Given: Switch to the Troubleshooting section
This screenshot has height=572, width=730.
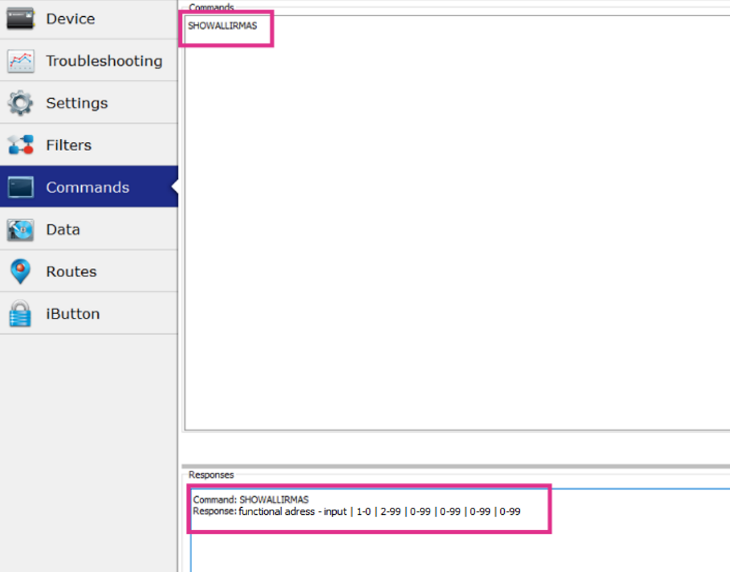Looking at the screenshot, I should pyautogui.click(x=104, y=61).
